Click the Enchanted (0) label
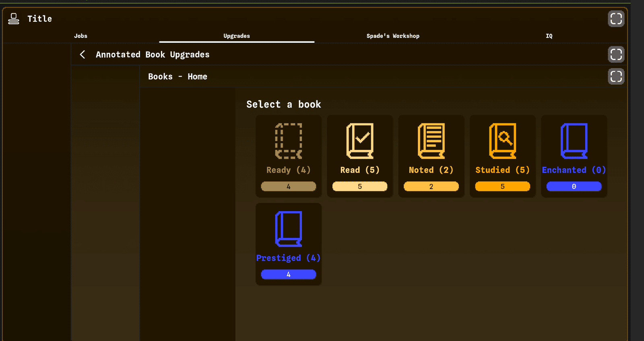Image resolution: width=644 pixels, height=341 pixels. pos(574,170)
